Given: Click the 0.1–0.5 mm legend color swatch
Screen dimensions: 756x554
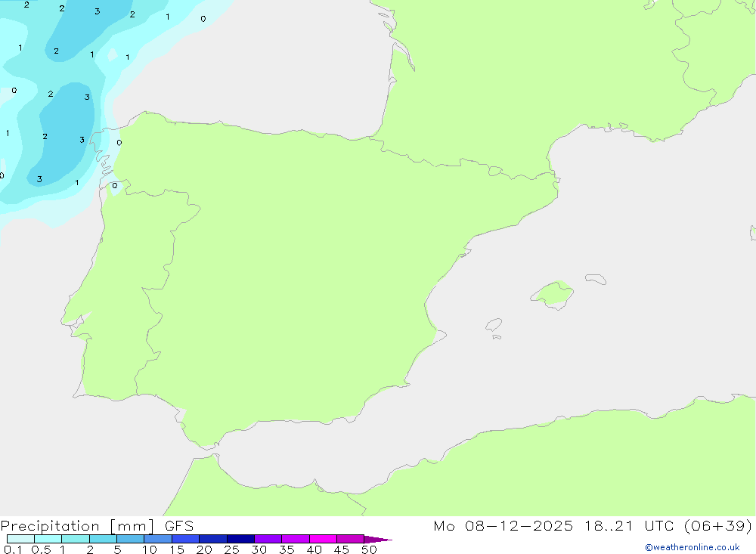Looking at the screenshot, I should (x=20, y=539).
